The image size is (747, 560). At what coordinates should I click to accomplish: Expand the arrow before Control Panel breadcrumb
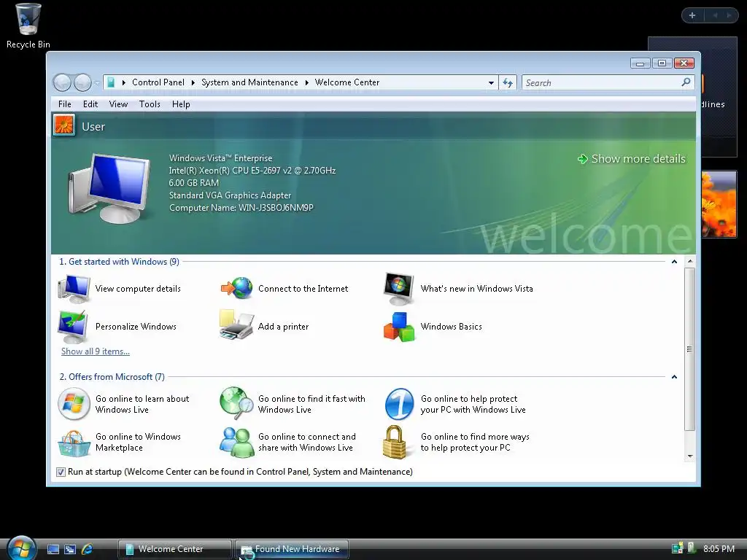pos(123,82)
